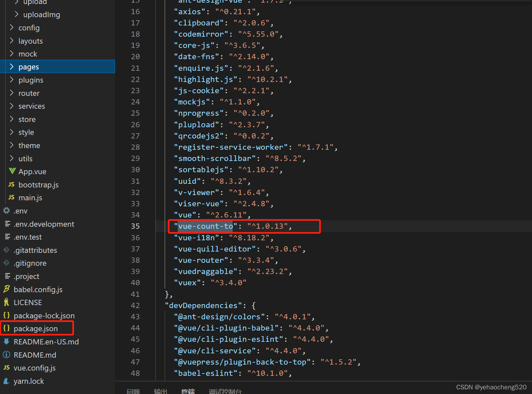This screenshot has height=394, width=532.
Task: Click the file icon beside .project
Action: tap(7, 276)
